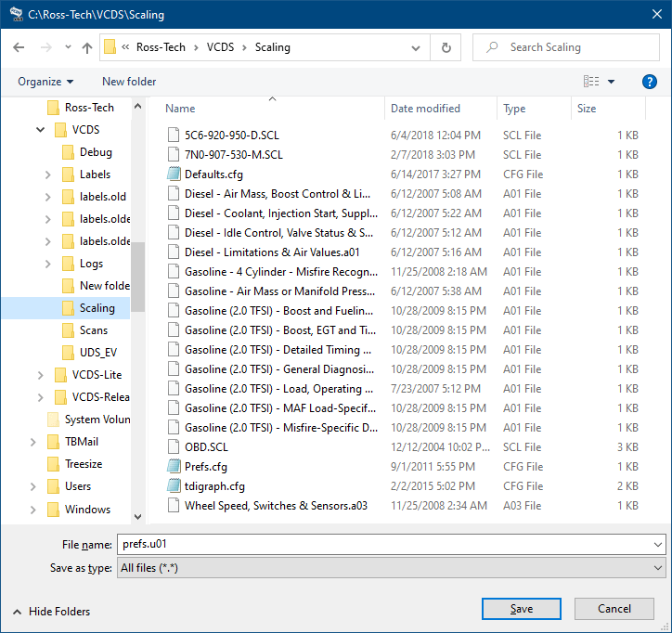Click the UDS_EV folder icon
This screenshot has width=672, height=633.
pyautogui.click(x=68, y=353)
